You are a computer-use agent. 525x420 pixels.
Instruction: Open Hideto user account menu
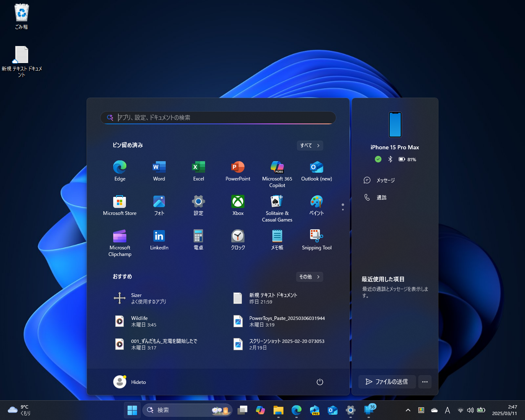(x=130, y=382)
